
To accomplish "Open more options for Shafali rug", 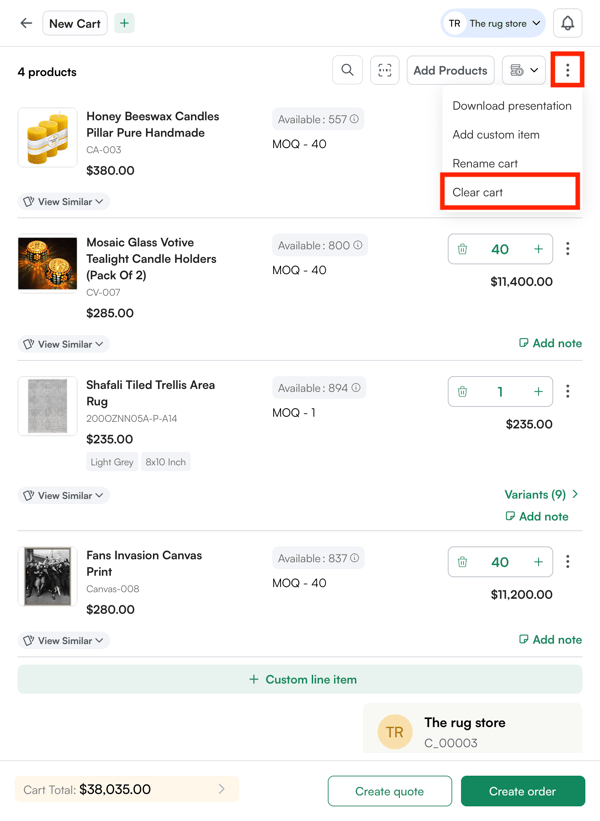I will 568,392.
